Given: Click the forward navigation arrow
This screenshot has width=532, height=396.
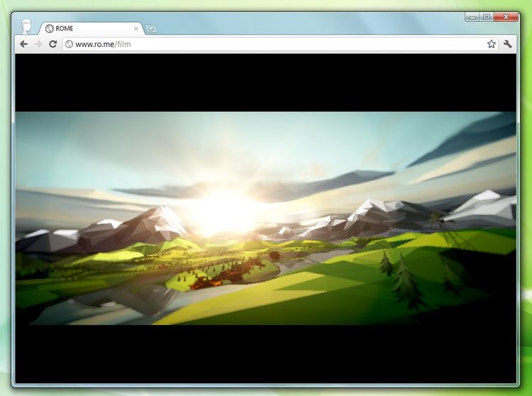Looking at the screenshot, I should (x=38, y=44).
